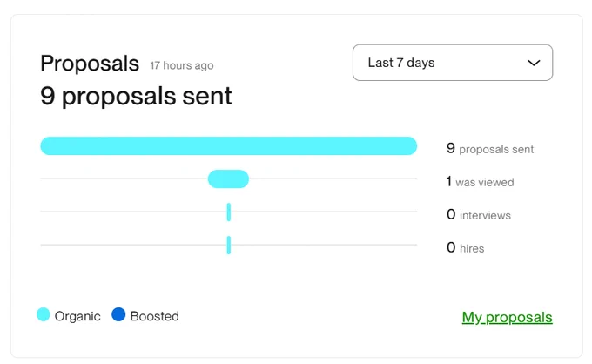This screenshot has width=592, height=364.
Task: Click the Proposals heading
Action: tap(90, 63)
